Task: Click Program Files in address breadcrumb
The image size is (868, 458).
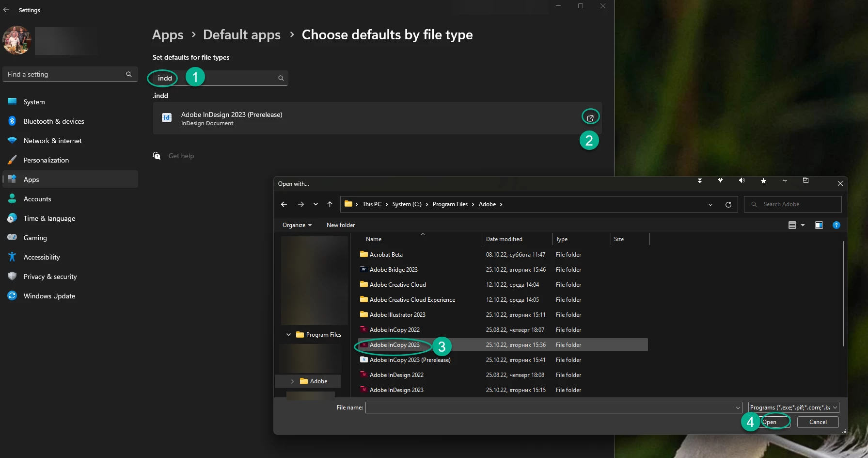Action: click(450, 204)
